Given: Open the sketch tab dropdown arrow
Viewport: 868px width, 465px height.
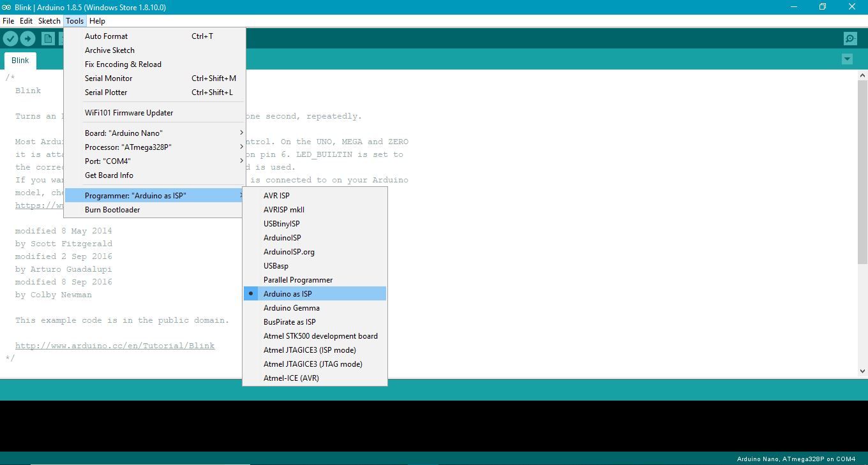Looking at the screenshot, I should click(847, 59).
